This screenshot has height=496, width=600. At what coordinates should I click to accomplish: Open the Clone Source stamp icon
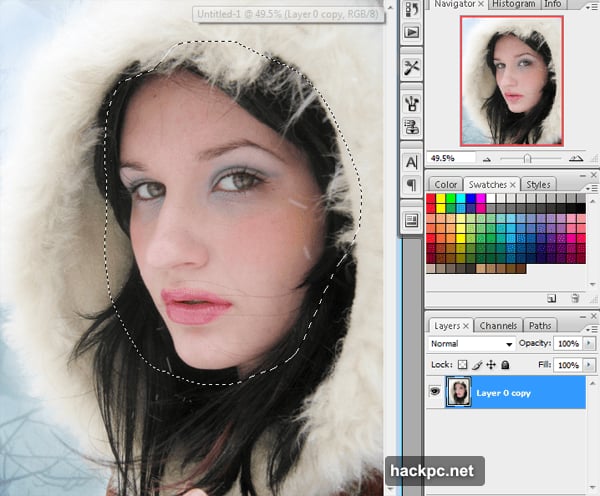click(x=412, y=126)
